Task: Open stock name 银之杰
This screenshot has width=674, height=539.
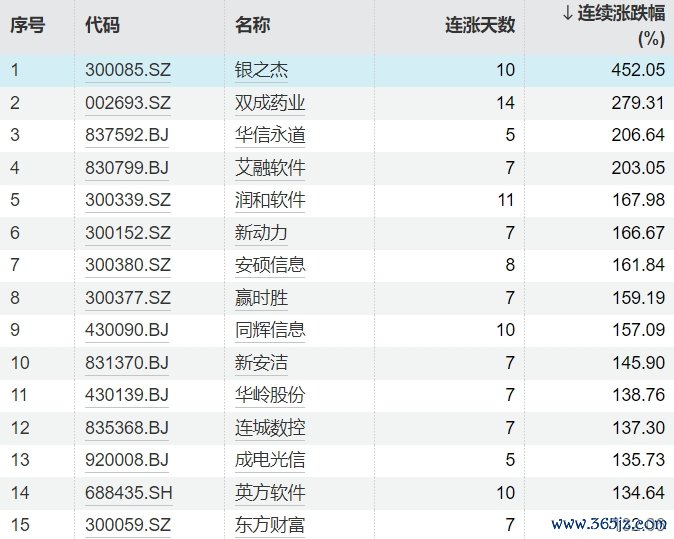Action: pyautogui.click(x=261, y=70)
